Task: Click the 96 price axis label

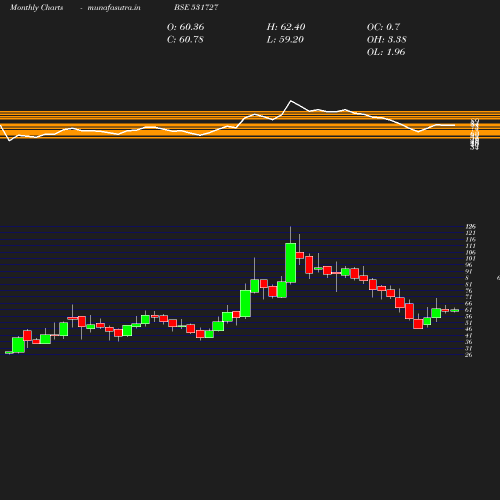Action: point(469,265)
